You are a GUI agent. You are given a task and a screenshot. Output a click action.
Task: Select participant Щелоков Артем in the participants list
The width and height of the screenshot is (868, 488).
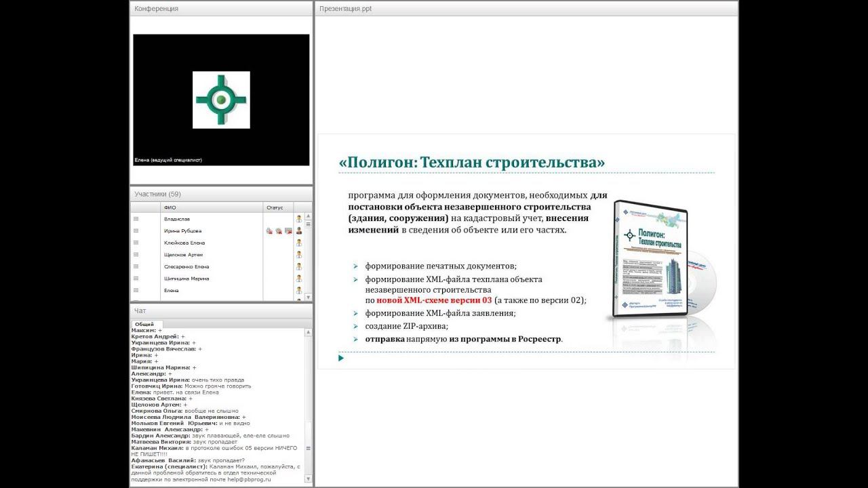click(x=183, y=254)
